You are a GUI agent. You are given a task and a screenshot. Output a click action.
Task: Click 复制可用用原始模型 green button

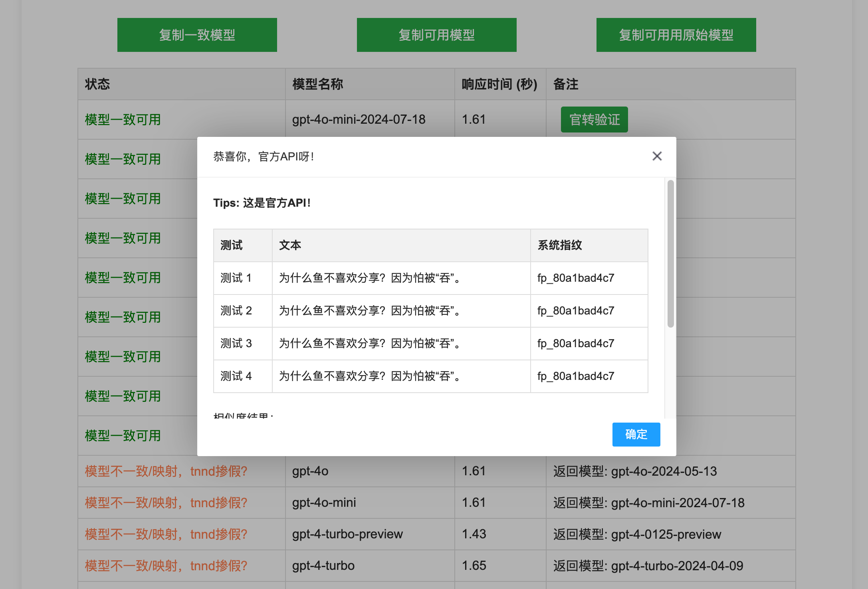[x=676, y=35]
